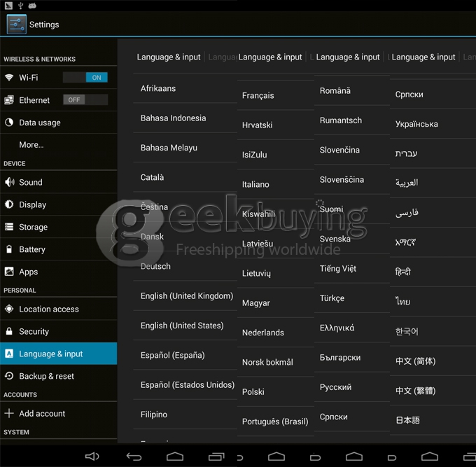476x467 pixels.
Task: Tap the Settings app icon in header
Action: pos(17,24)
